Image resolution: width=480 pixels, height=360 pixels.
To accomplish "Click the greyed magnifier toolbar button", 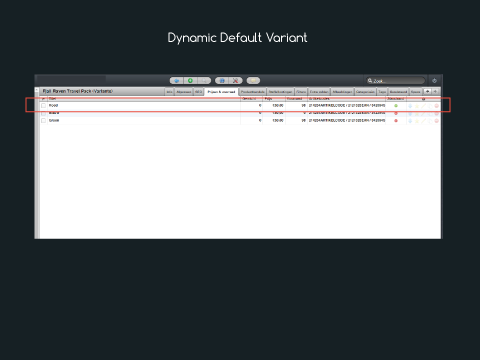I will [x=204, y=81].
